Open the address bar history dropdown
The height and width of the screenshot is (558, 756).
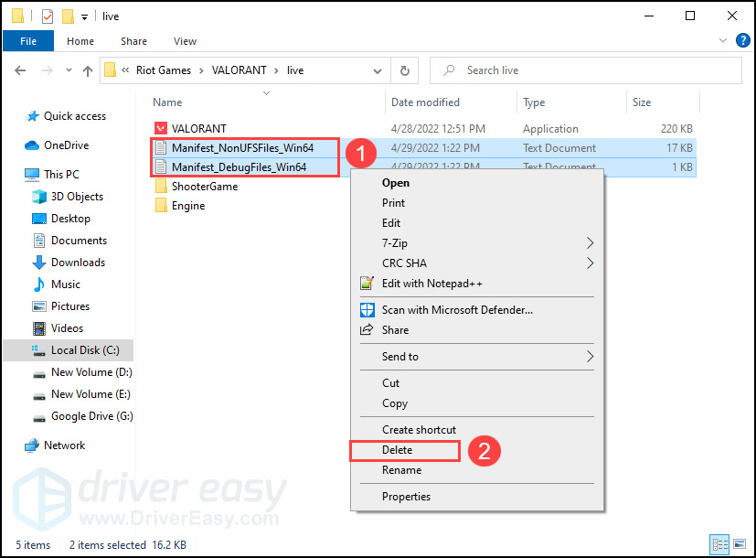[378, 70]
